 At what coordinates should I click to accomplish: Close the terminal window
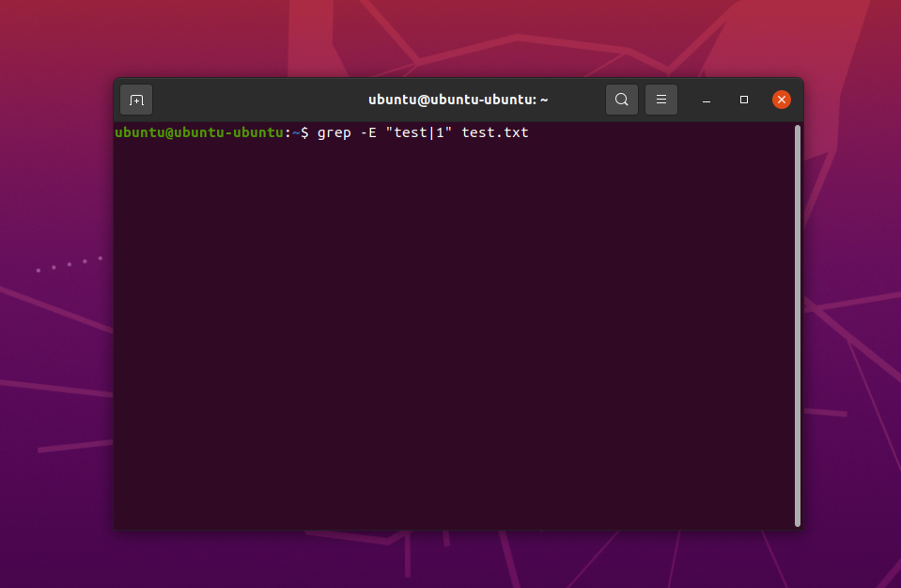tap(782, 100)
